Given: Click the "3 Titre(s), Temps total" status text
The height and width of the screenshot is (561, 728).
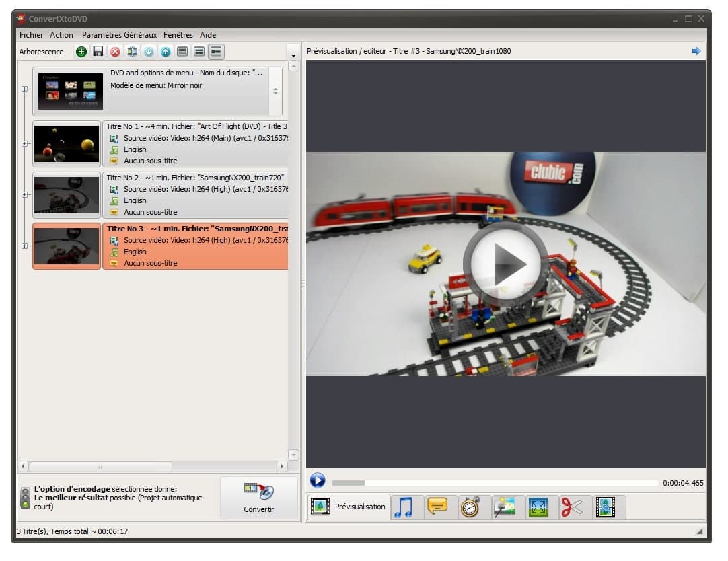Looking at the screenshot, I should (x=73, y=531).
